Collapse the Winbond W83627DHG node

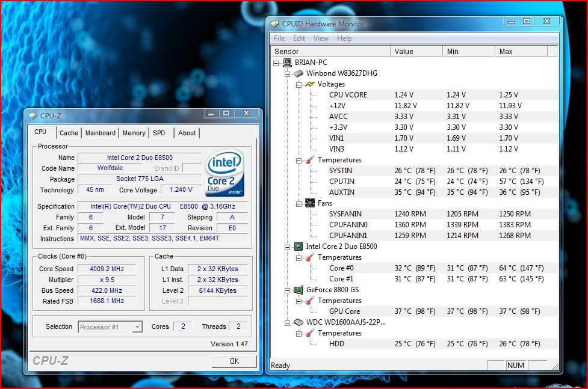287,74
